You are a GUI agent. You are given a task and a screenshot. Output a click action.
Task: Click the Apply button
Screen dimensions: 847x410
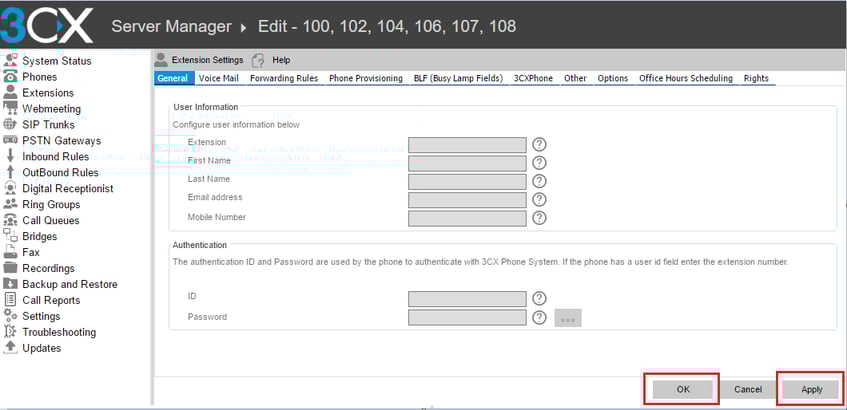coord(811,389)
